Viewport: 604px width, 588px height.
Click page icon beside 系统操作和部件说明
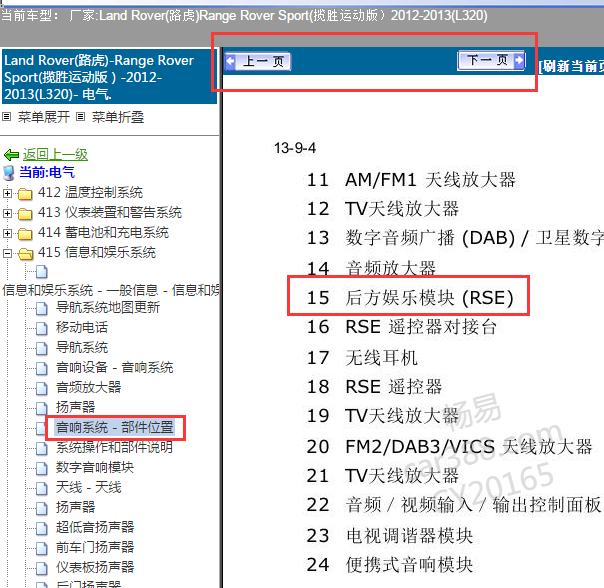pos(42,449)
